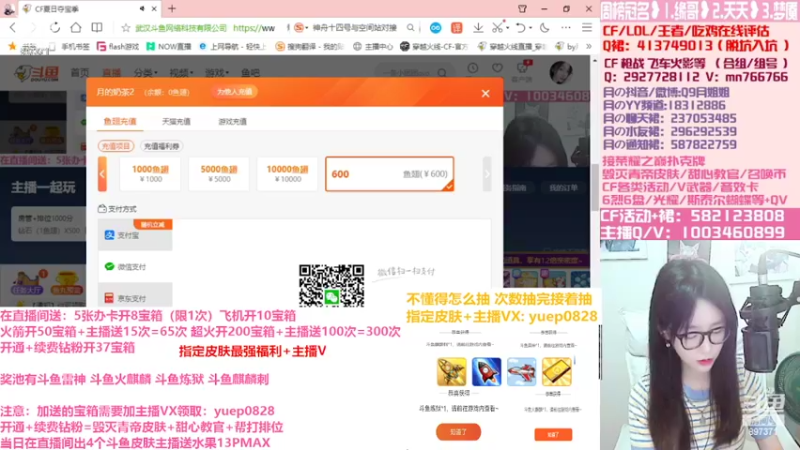
Task: Click the Douyu logo on site header
Action: pyautogui.click(x=37, y=73)
